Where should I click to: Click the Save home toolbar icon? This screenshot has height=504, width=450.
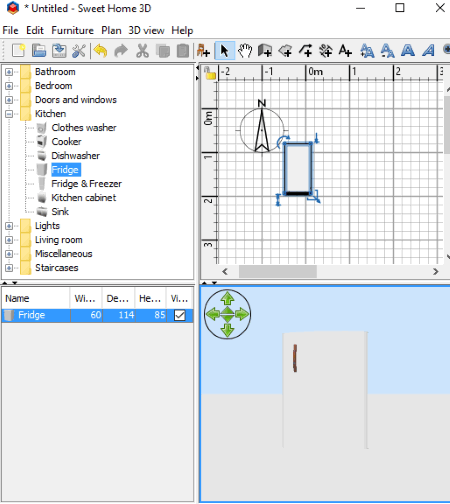click(59, 51)
